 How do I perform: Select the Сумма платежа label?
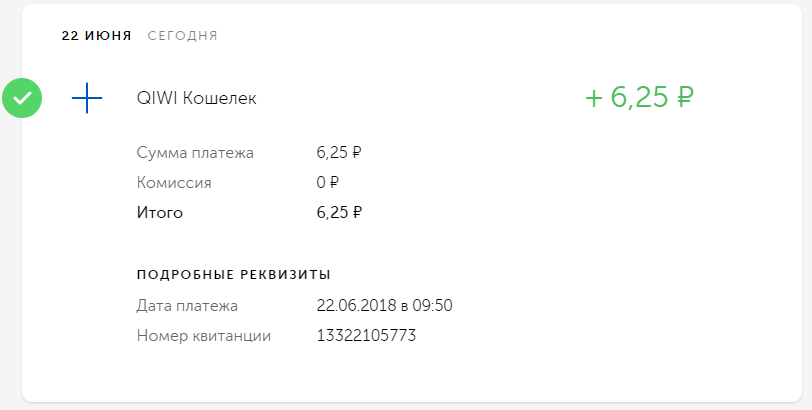[195, 153]
